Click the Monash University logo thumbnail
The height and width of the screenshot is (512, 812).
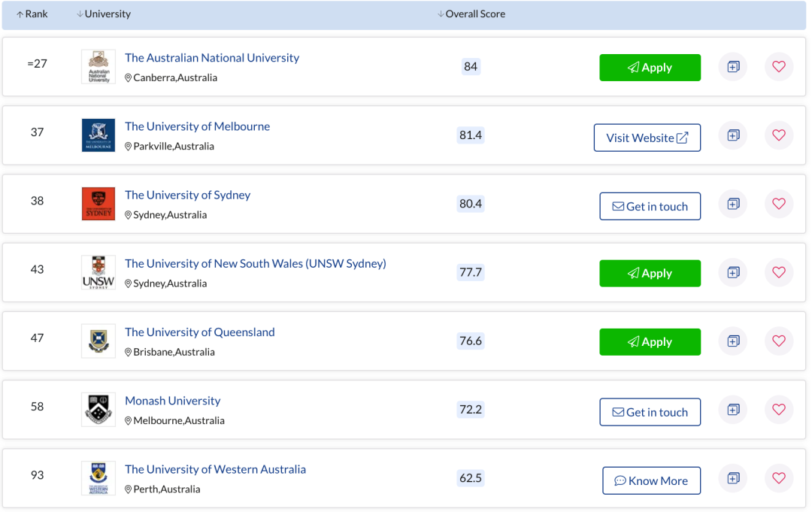pos(98,410)
